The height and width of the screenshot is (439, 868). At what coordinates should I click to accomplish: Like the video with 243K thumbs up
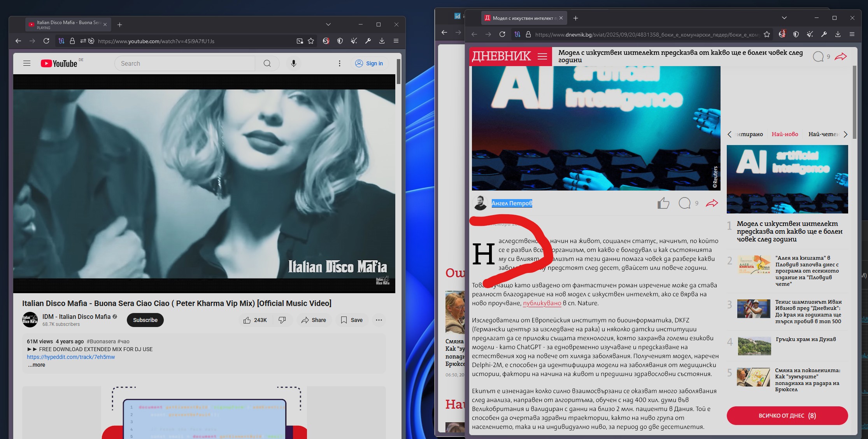click(255, 320)
